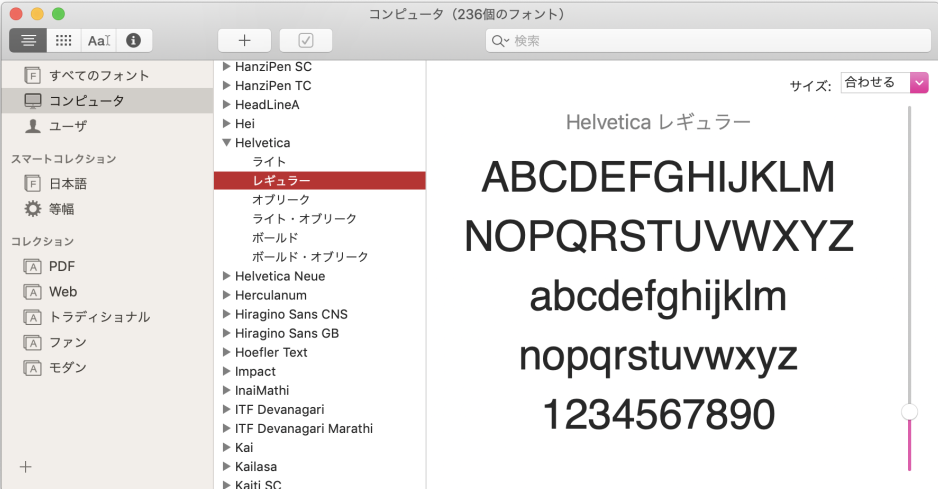Click into the 検索 search field
The width and height of the screenshot is (938, 489).
700,41
